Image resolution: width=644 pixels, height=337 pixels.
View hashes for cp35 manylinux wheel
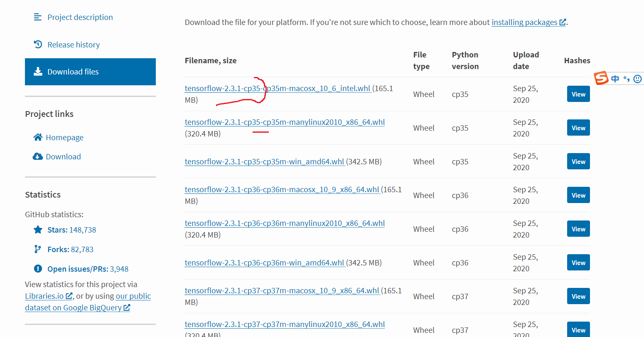578,128
